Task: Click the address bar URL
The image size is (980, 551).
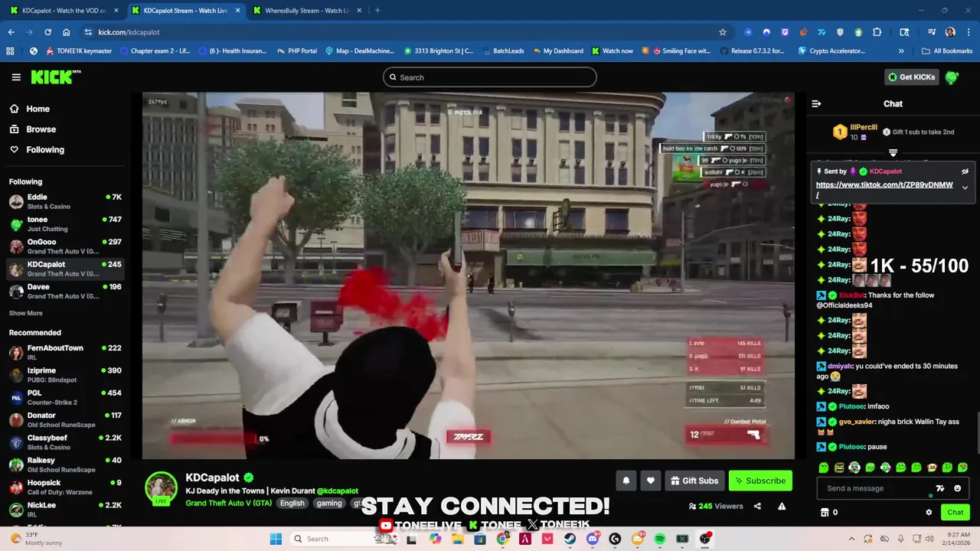Action: tap(129, 32)
